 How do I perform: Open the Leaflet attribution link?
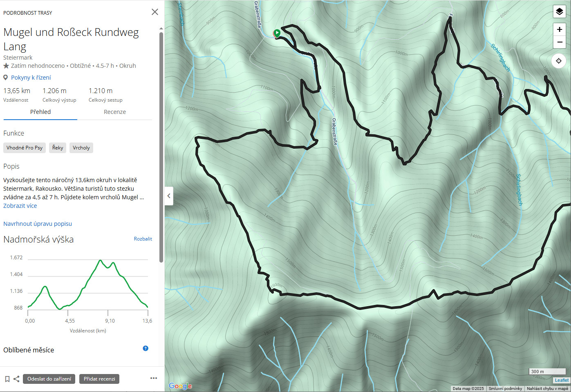(x=562, y=380)
